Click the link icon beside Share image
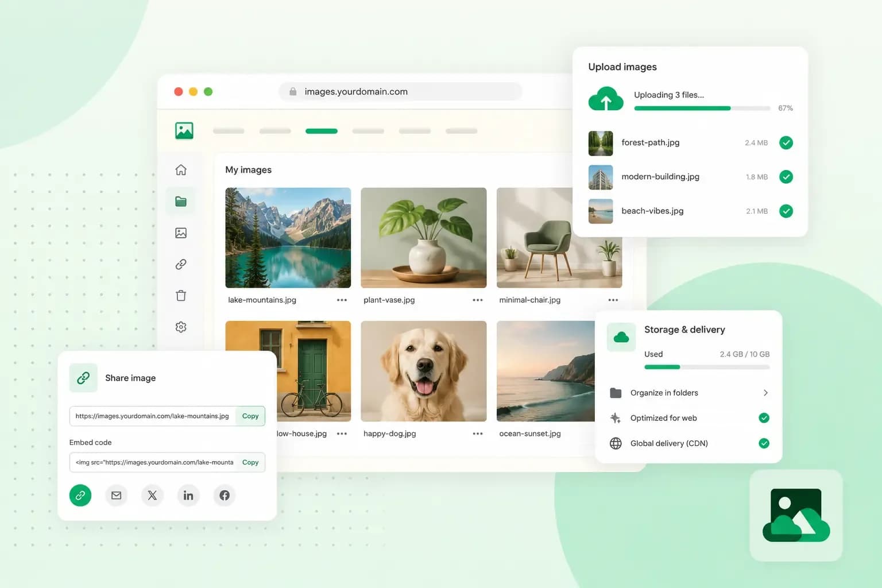Viewport: 882px width, 588px height. coord(83,378)
